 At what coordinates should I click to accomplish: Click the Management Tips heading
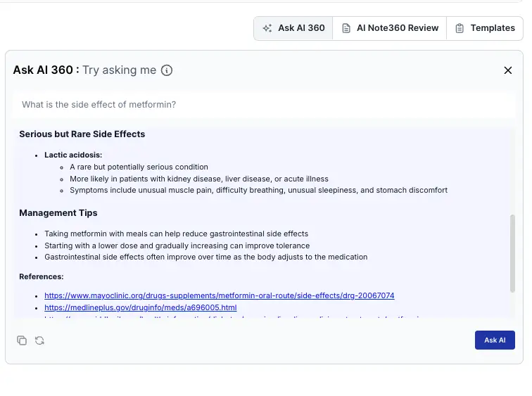[x=58, y=212]
